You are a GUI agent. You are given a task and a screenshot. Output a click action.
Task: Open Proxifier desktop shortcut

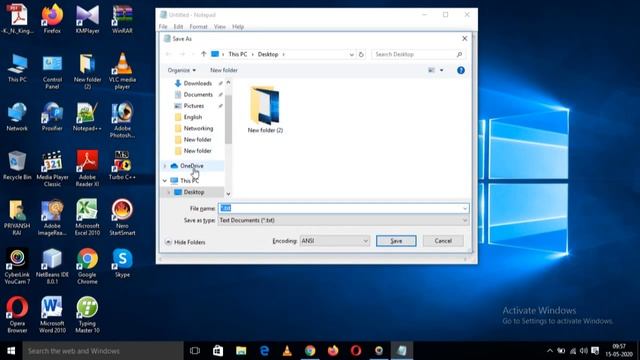point(52,117)
